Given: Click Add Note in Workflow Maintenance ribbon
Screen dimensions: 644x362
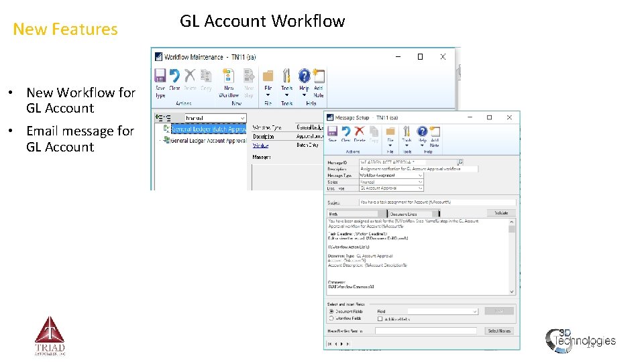Looking at the screenshot, I should coord(319,83).
